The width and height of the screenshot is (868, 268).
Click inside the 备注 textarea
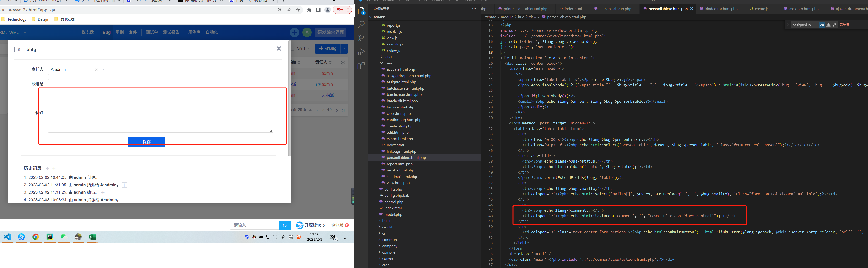coord(160,113)
